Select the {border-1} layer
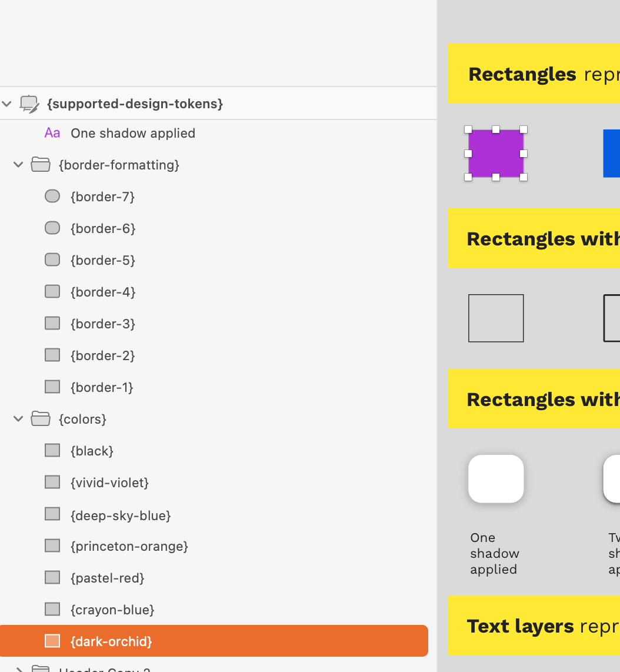620x672 pixels. [x=102, y=387]
